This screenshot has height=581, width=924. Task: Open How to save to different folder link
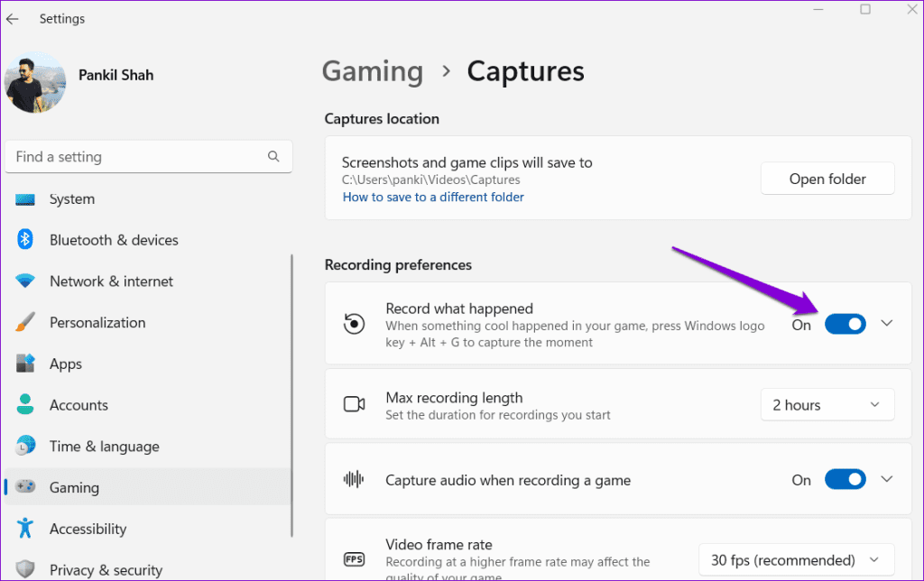[433, 197]
